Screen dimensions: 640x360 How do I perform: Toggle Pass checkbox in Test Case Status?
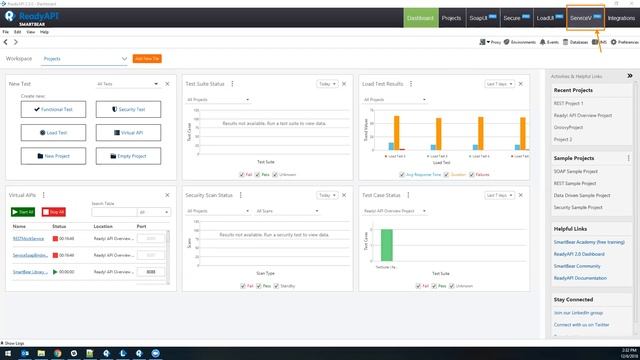[434, 286]
